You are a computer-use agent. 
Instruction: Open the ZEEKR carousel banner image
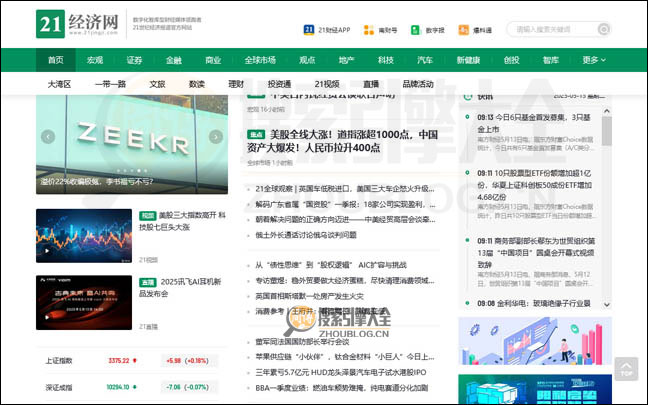coord(132,144)
